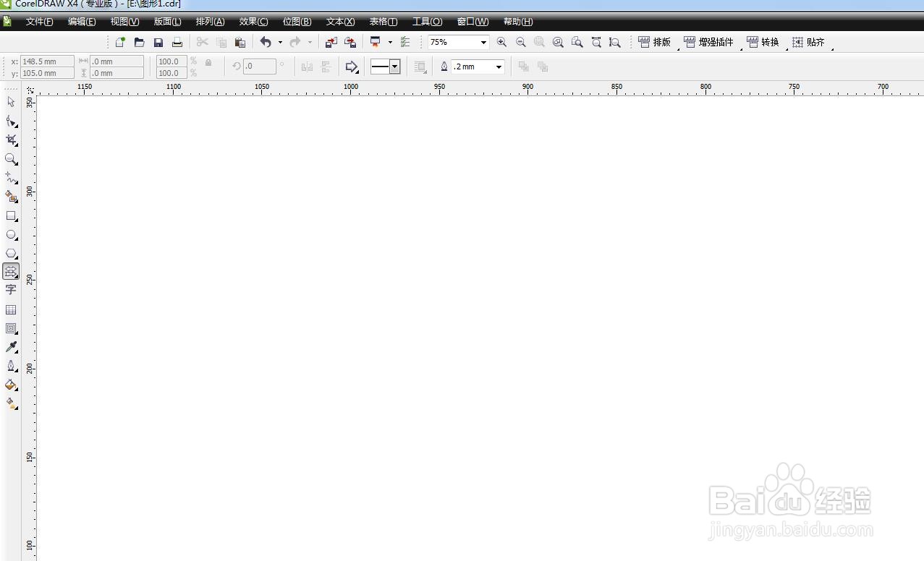The image size is (924, 561).
Task: Select the Interactive Contour tool
Action: pyautogui.click(x=11, y=328)
